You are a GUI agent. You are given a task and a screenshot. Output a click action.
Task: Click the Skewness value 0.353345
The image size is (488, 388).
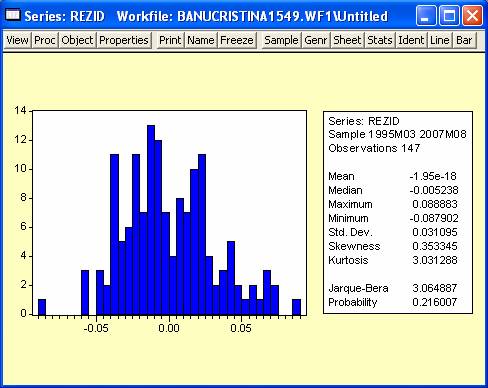(435, 246)
